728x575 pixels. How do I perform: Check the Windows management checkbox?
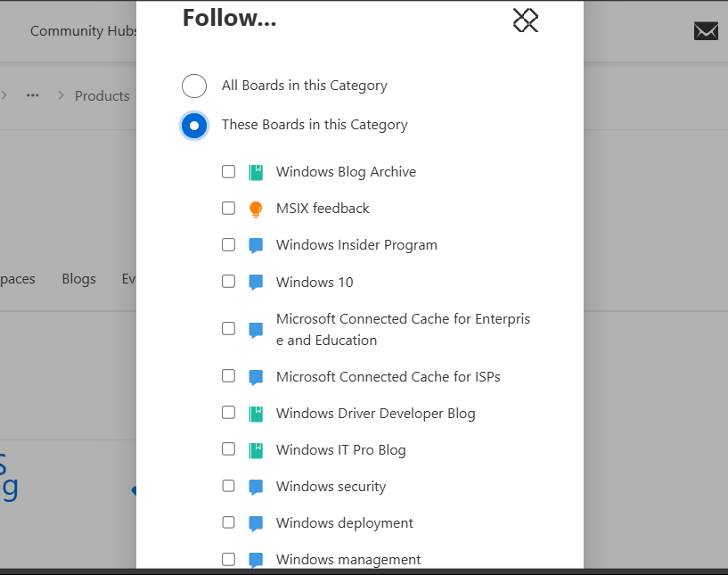229,559
